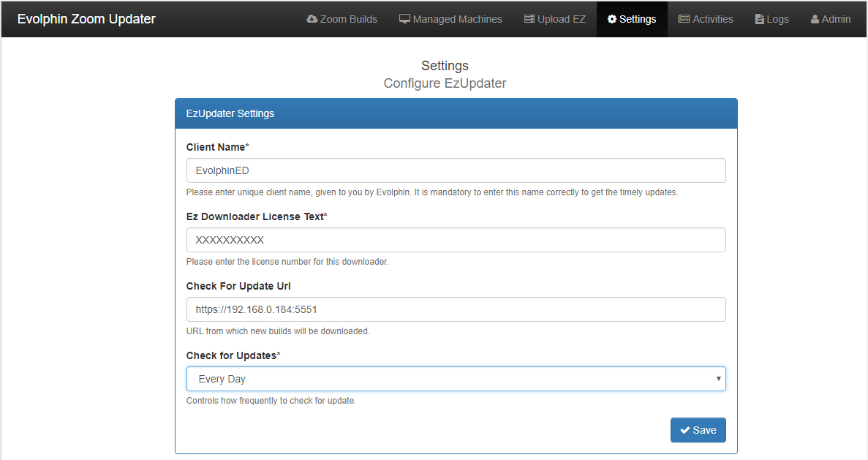Click help text 'Please enter the license number'

pos(287,261)
